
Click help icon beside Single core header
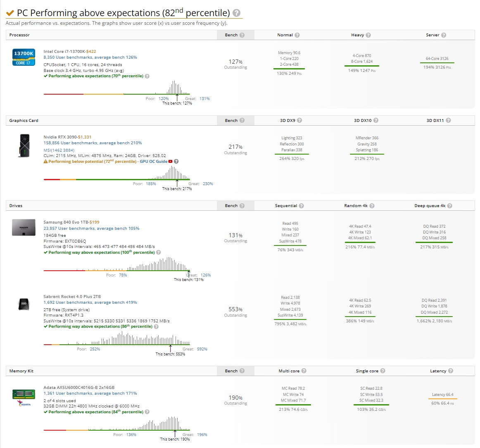click(383, 371)
